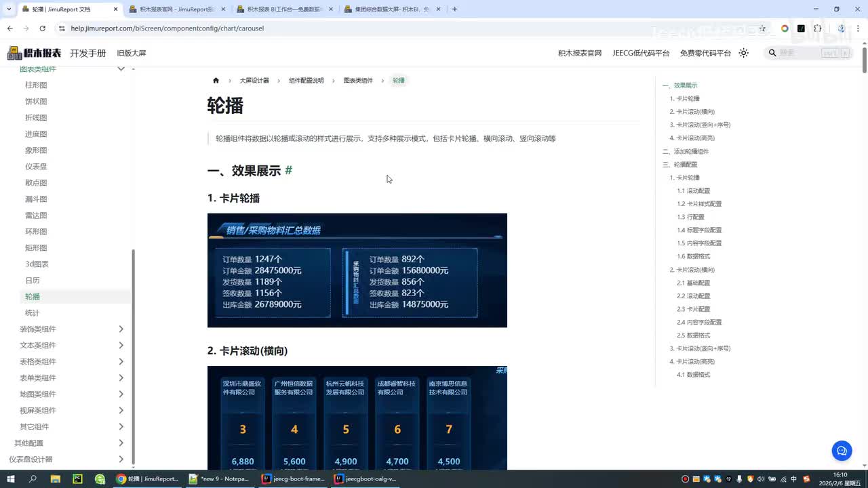Expand 表格类组件 sidebar chevron
The width and height of the screenshot is (868, 488).
click(121, 361)
